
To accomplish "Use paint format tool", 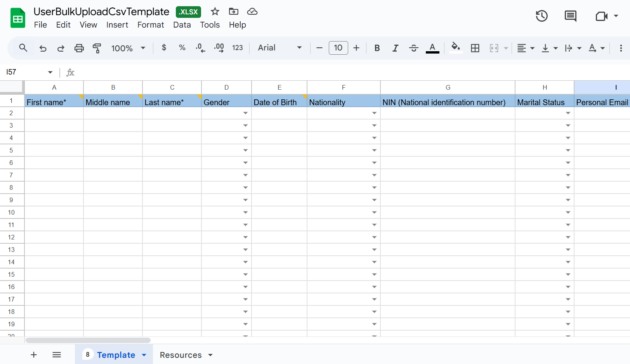I will tap(97, 48).
